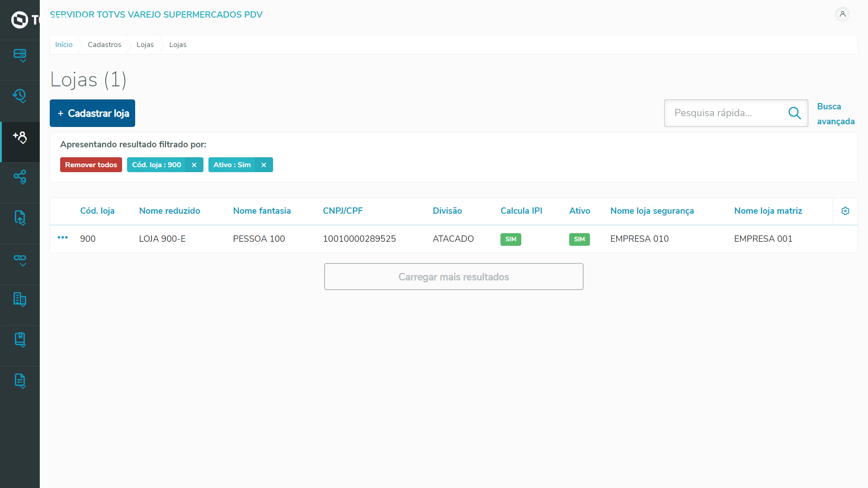This screenshot has width=868, height=488.
Task: Focus the Pesquisa rápida search field
Action: tap(726, 113)
